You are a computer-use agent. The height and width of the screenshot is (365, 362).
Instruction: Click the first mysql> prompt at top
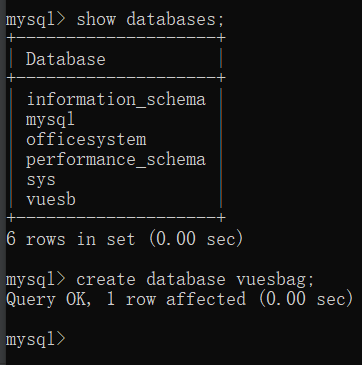[x=36, y=19]
